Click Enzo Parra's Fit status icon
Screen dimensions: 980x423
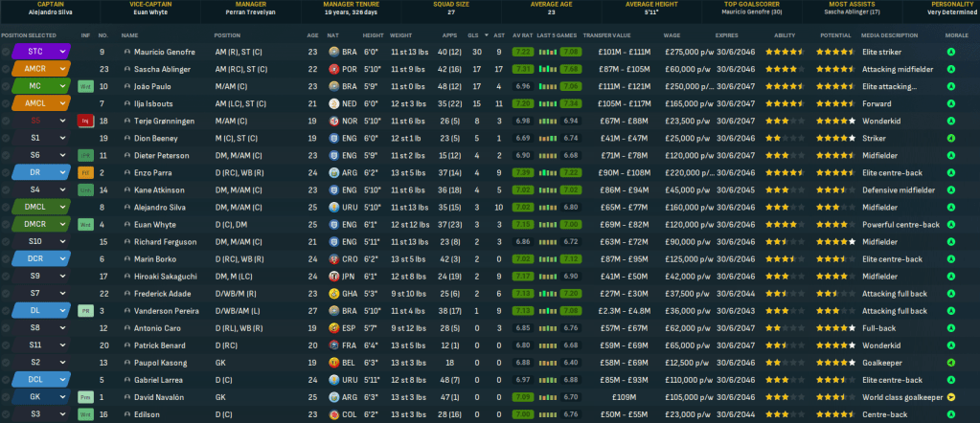[84, 172]
